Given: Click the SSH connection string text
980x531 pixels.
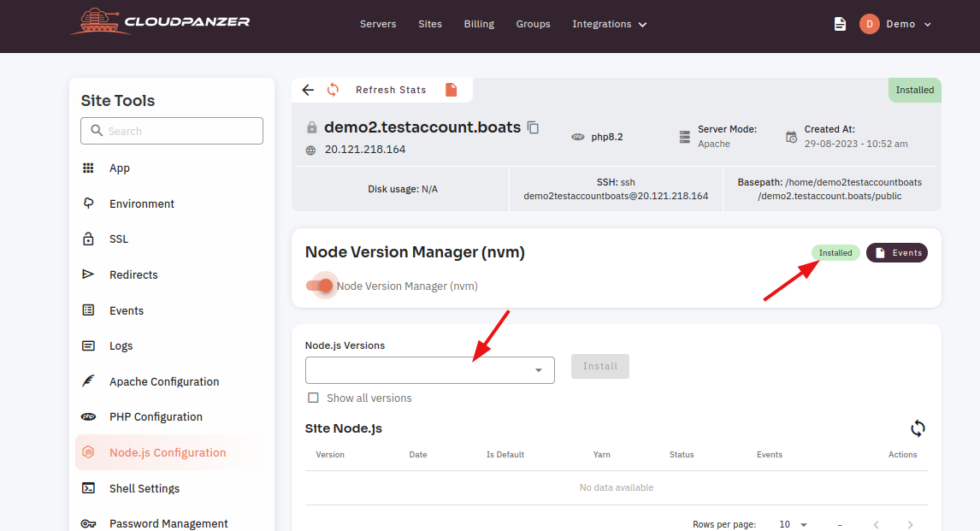Looking at the screenshot, I should click(x=616, y=189).
